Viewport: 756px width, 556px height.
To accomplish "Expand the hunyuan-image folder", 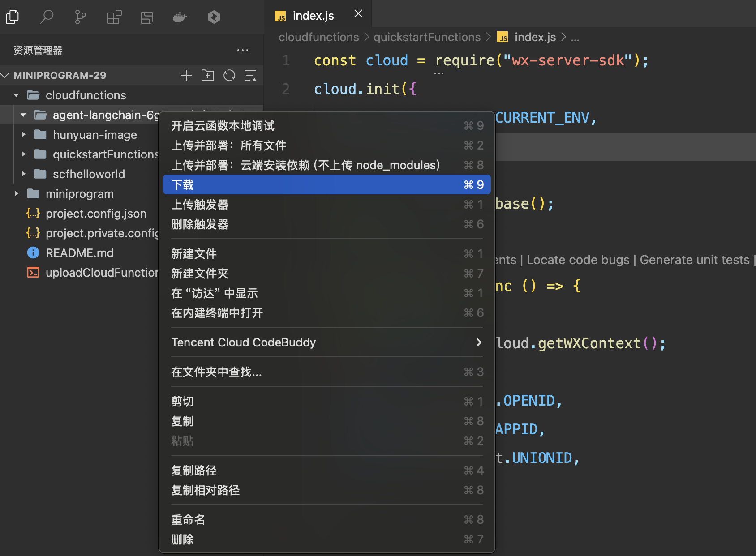I will 24,135.
